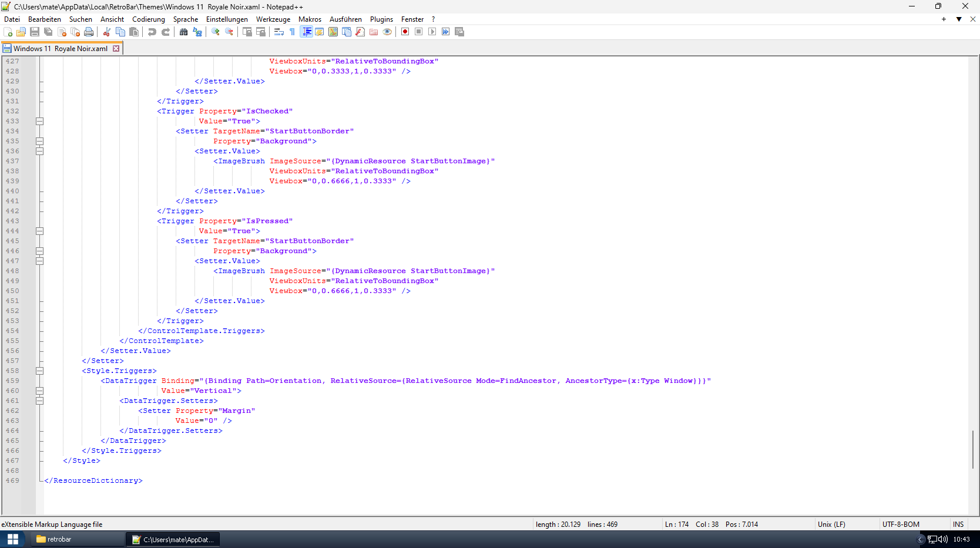Select the Windows 11 Royale Noir.xaml tab
The width and height of the screenshot is (980, 548).
(61, 49)
